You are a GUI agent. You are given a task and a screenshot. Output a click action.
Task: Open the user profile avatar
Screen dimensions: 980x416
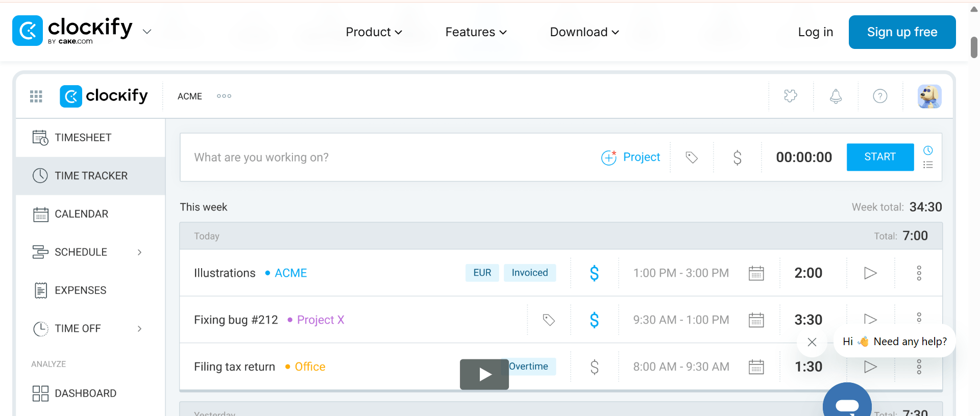(x=929, y=96)
